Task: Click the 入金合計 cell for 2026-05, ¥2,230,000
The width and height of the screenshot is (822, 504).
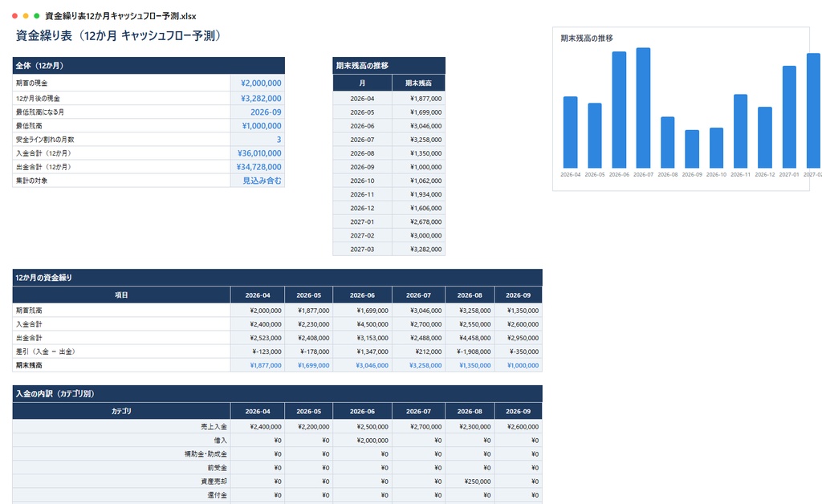Action: tap(309, 323)
